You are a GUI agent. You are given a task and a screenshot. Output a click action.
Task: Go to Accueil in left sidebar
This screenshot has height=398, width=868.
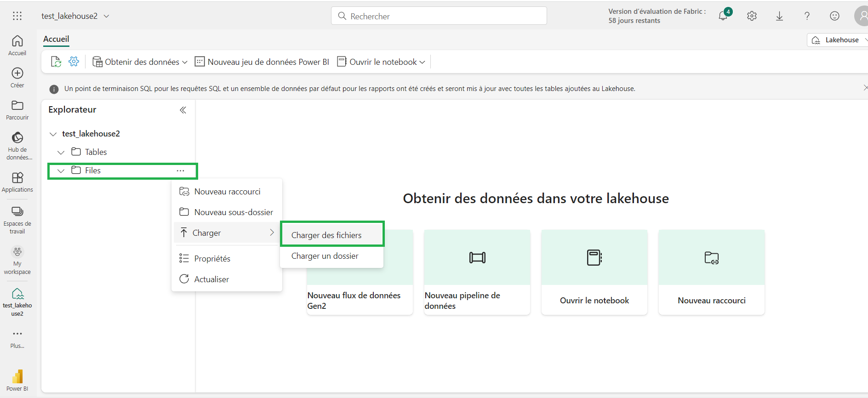tap(17, 45)
